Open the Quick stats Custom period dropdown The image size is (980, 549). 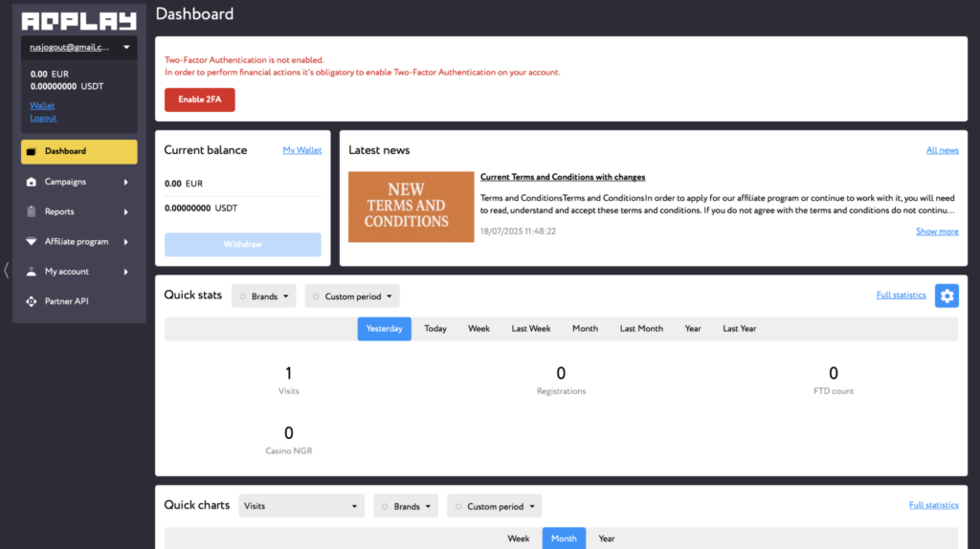point(352,296)
